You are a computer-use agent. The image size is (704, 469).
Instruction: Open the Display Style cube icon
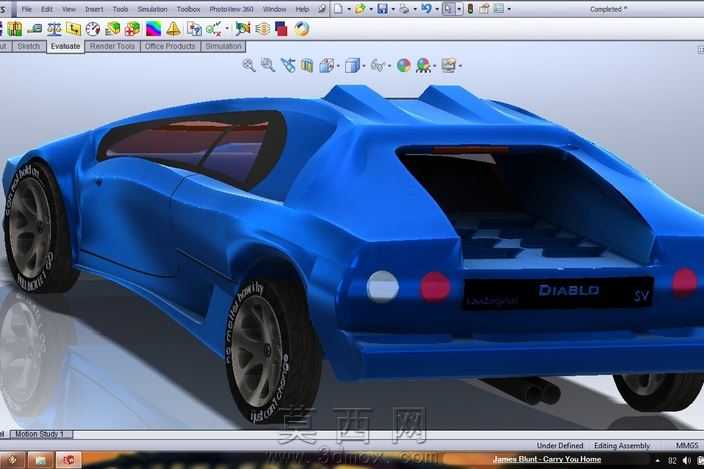coord(352,66)
